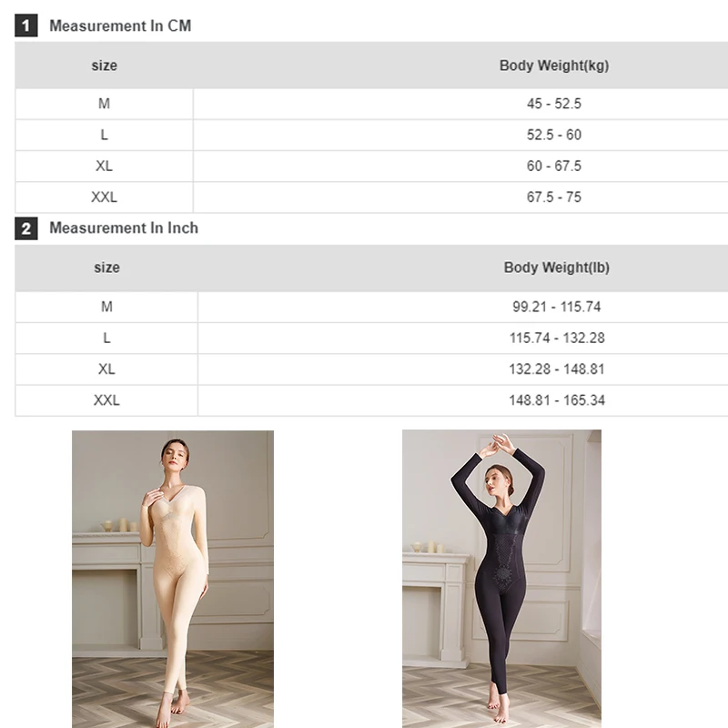This screenshot has height=728, width=728.
Task: Click the size header in Inch table
Action: 106,268
